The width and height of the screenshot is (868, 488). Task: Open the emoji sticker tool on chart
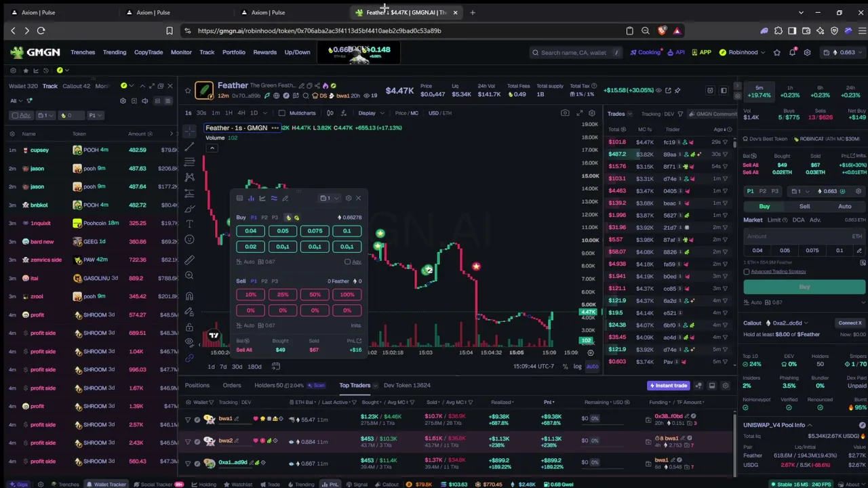pyautogui.click(x=189, y=239)
